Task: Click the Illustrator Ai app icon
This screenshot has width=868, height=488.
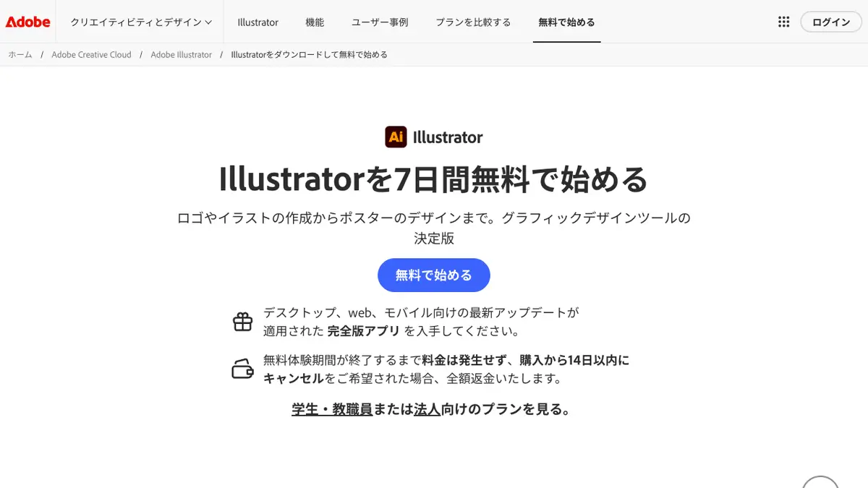Action: pos(396,137)
